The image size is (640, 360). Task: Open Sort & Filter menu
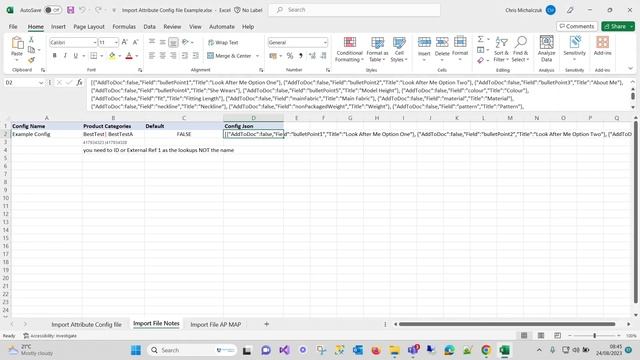501,49
